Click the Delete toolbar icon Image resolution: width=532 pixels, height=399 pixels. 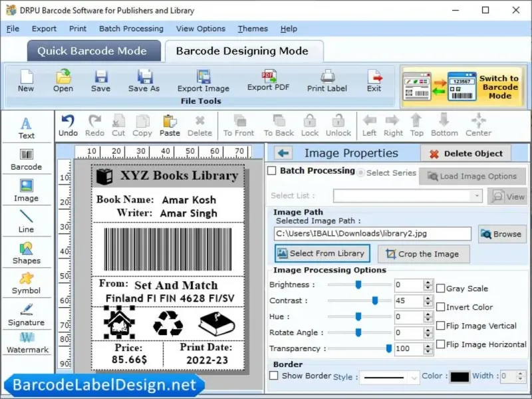[x=200, y=126]
